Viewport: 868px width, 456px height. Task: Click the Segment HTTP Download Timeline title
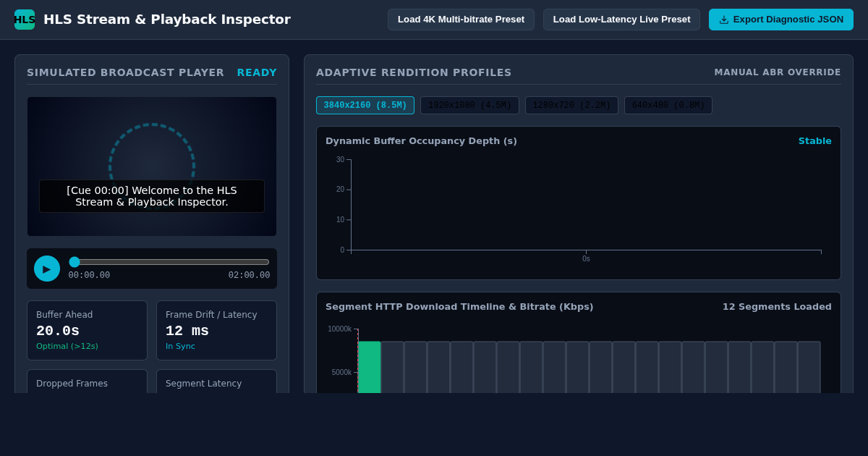coord(459,307)
